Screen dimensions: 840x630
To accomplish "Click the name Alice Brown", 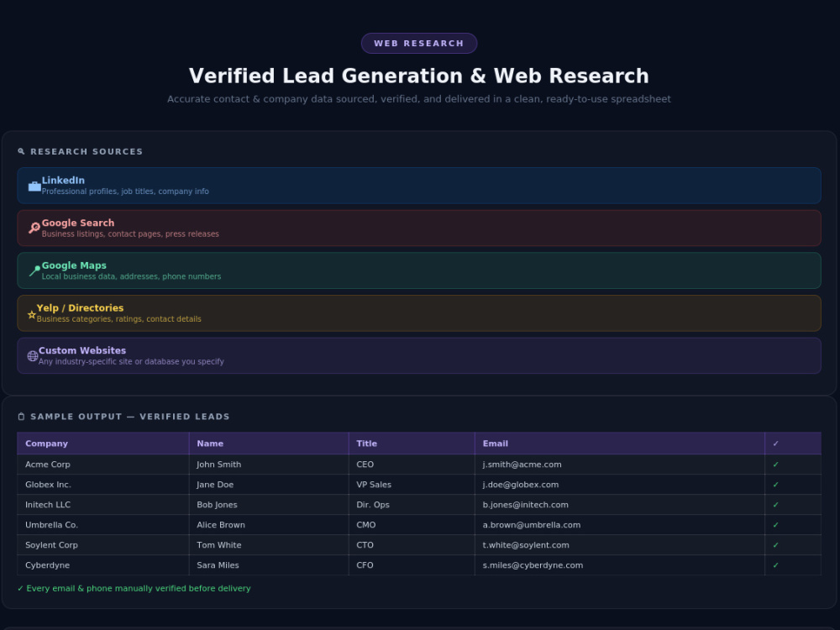I will pos(221,525).
